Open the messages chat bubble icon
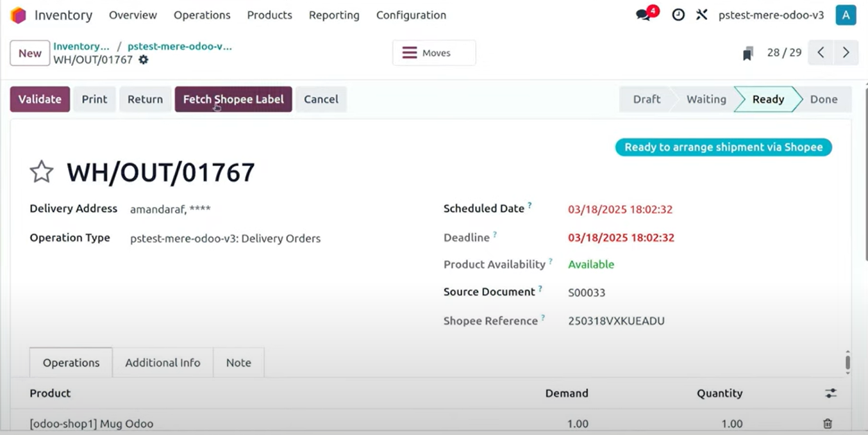 [x=644, y=15]
